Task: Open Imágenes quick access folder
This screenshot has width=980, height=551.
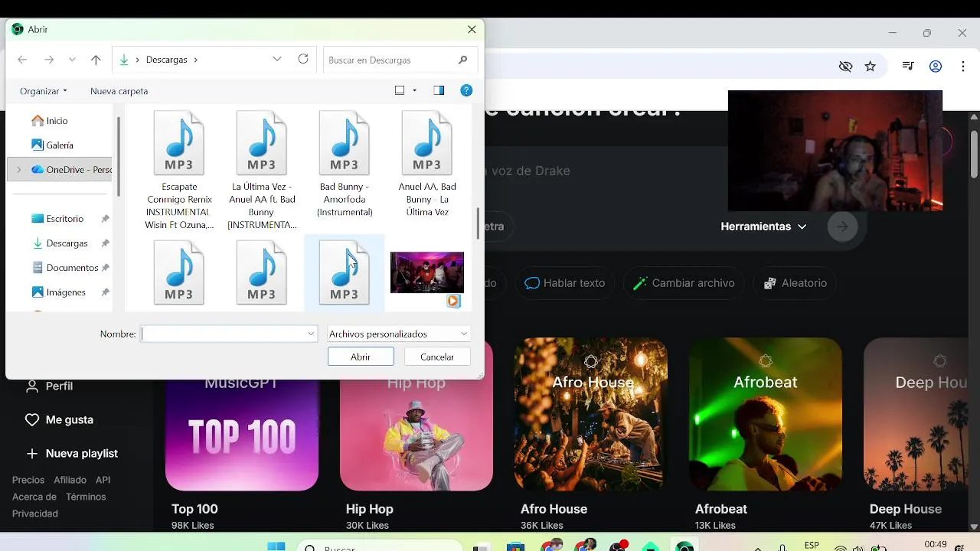Action: (x=65, y=292)
